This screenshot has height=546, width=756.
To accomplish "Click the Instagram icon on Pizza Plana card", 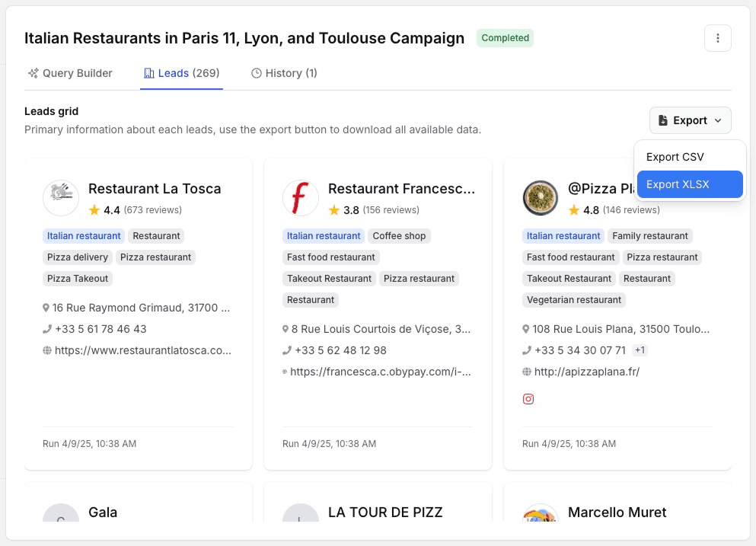I will coord(528,399).
